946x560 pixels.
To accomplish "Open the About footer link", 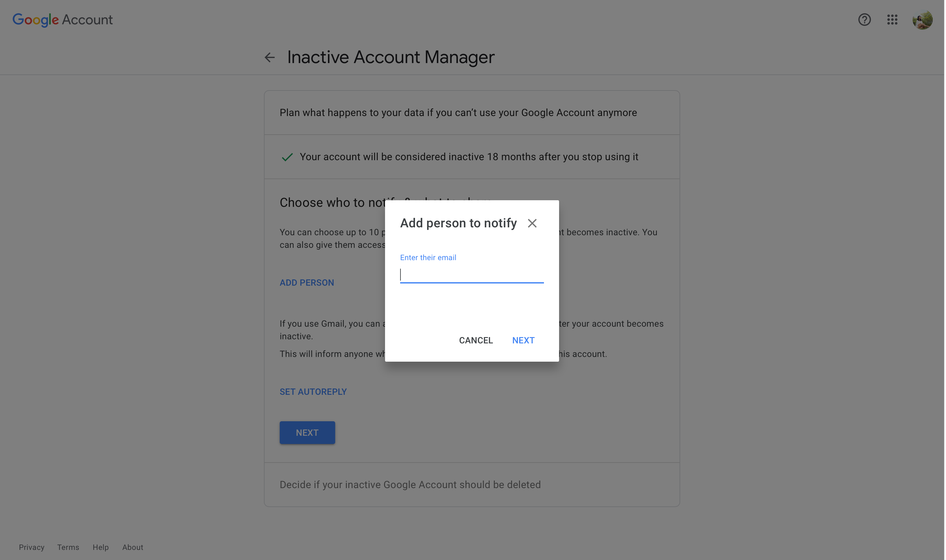I will [132, 547].
